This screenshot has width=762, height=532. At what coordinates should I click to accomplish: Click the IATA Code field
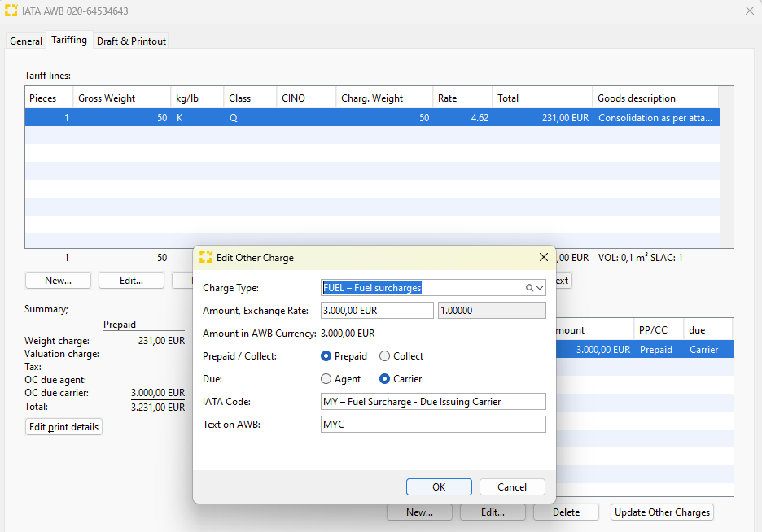click(433, 401)
